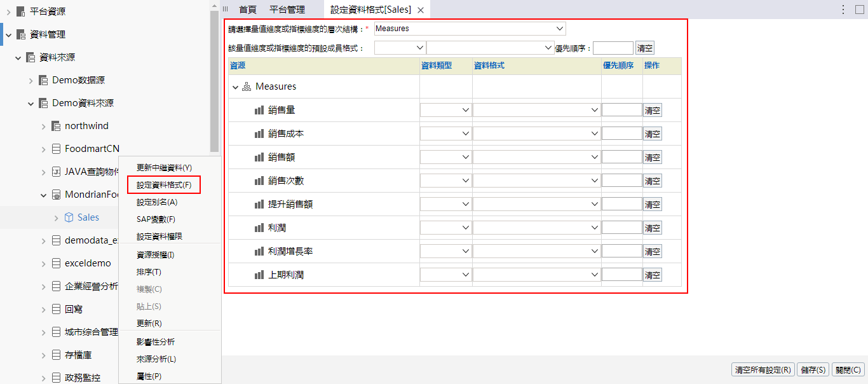Click the FoodmartCN database icon
The height and width of the screenshot is (384, 868).
[57, 149]
